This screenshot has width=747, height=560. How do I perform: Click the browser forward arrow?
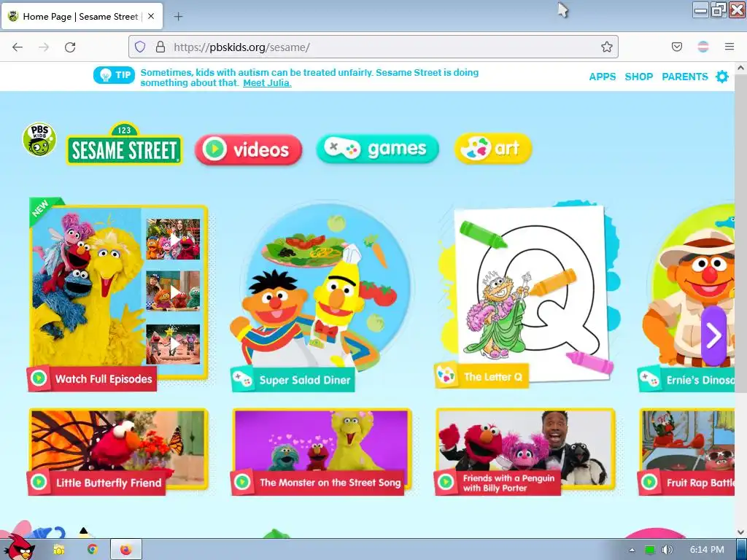44,47
